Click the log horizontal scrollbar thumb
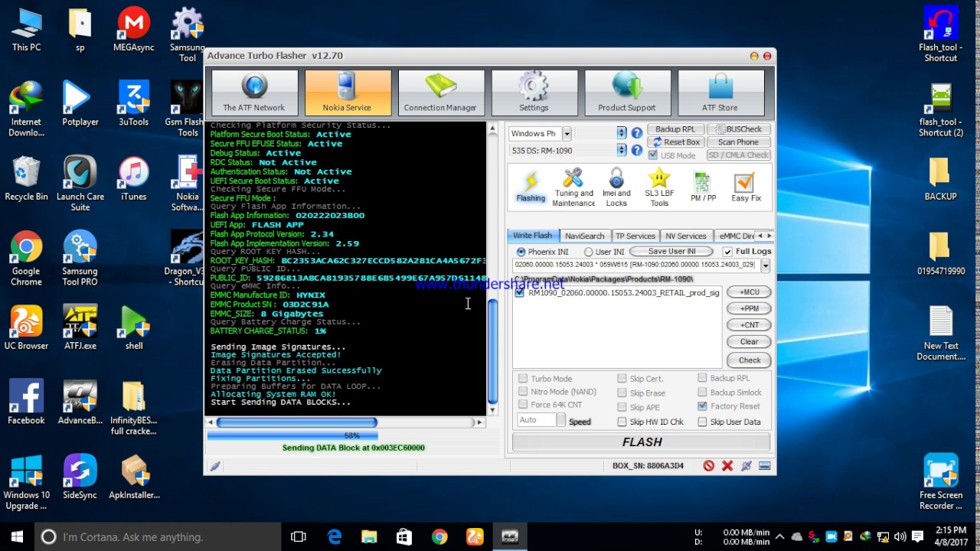This screenshot has height=551, width=980. point(297,422)
